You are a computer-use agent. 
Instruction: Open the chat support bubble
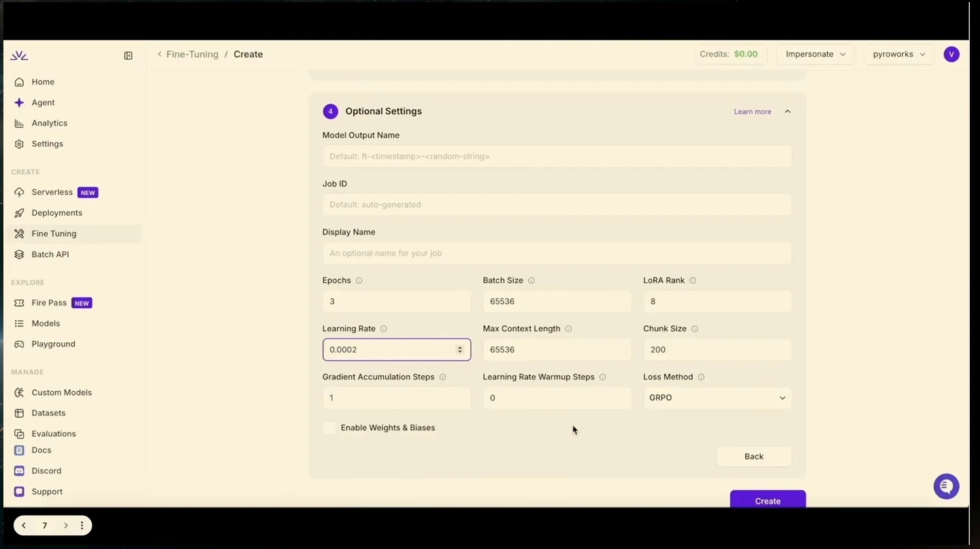point(946,486)
